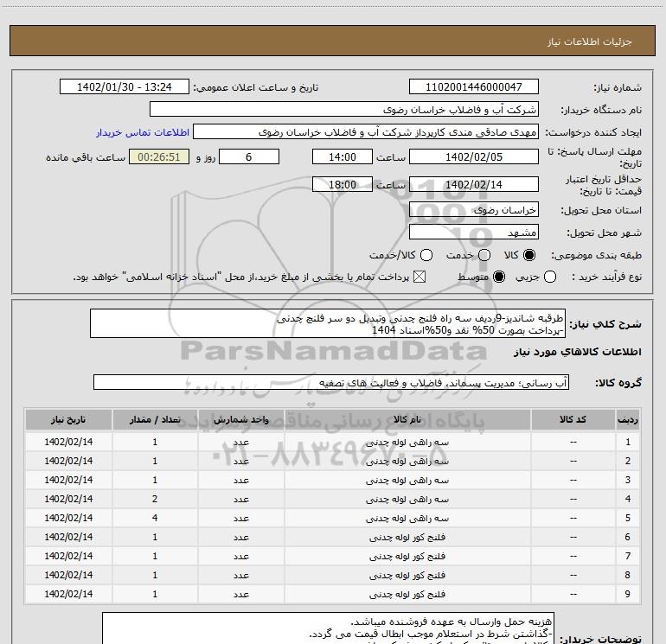The width and height of the screenshot is (666, 644).
Task: Select the کالا/خدمت radio button
Action: [x=426, y=255]
